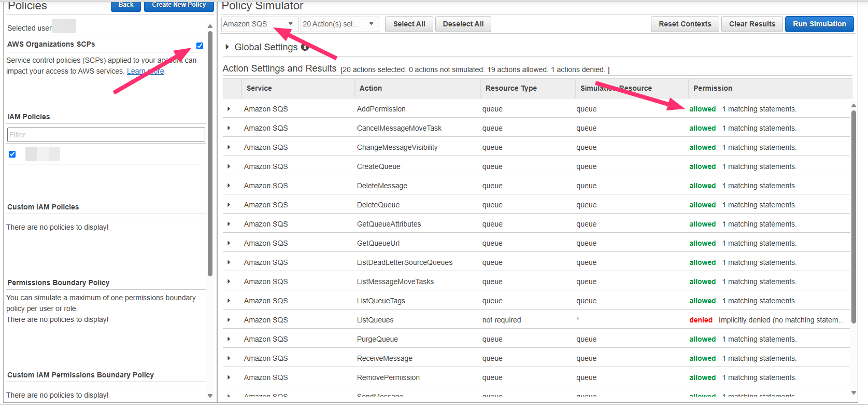Click the results table scroll-down arrow
The height and width of the screenshot is (408, 868).
point(853,393)
